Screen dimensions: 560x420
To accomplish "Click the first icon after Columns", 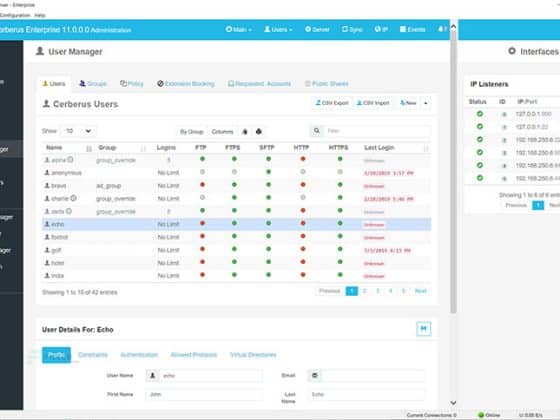I will (245, 132).
